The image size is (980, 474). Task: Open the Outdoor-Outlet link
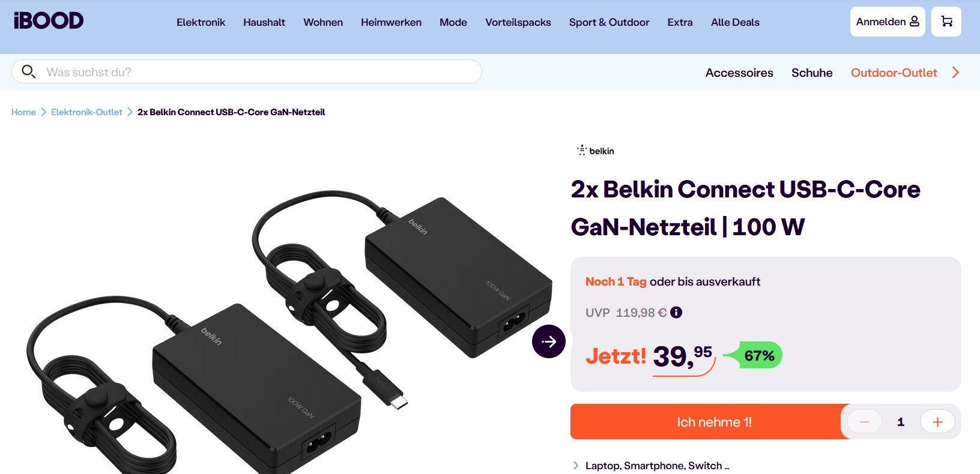[894, 73]
